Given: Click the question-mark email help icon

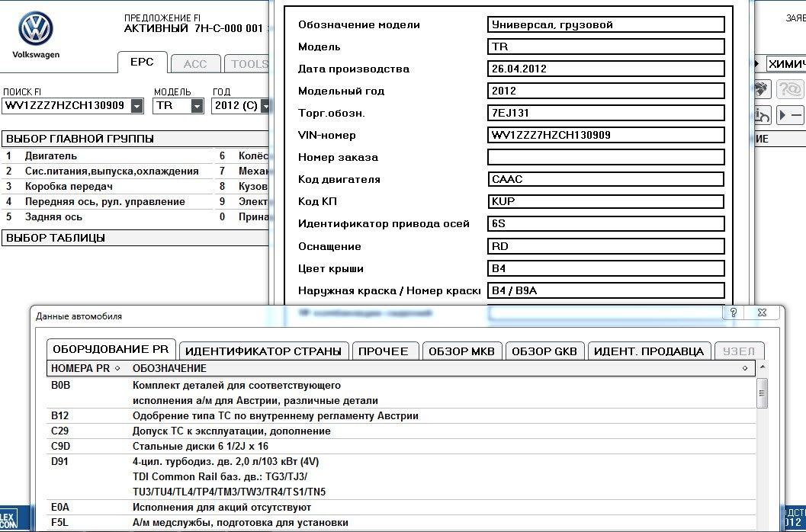Looking at the screenshot, I should 790,90.
